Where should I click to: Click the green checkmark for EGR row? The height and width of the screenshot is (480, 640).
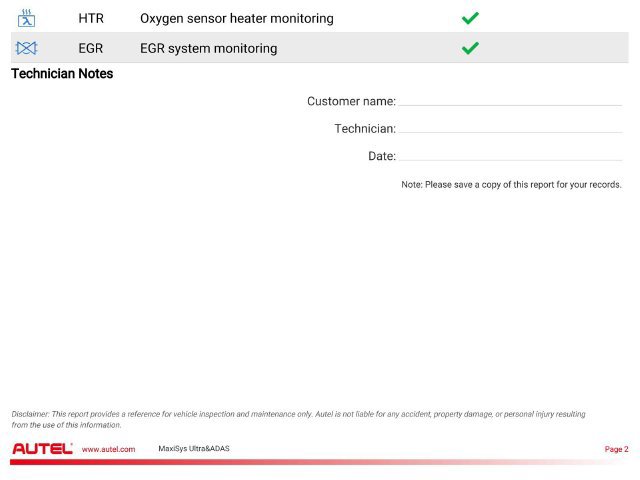coord(470,48)
